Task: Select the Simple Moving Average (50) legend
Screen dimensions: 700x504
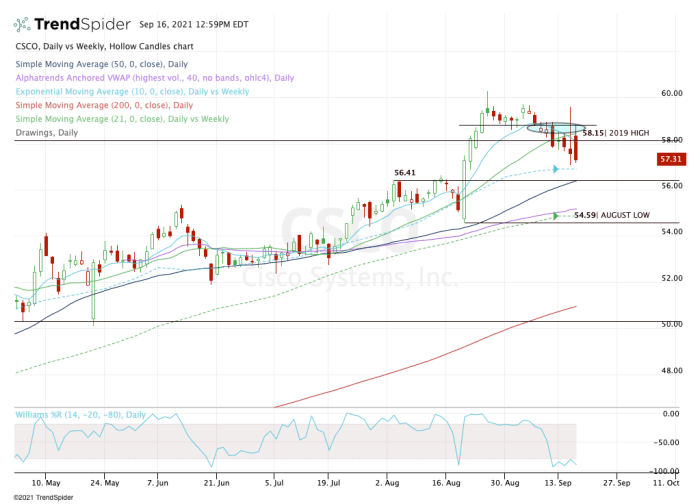Action: click(101, 64)
